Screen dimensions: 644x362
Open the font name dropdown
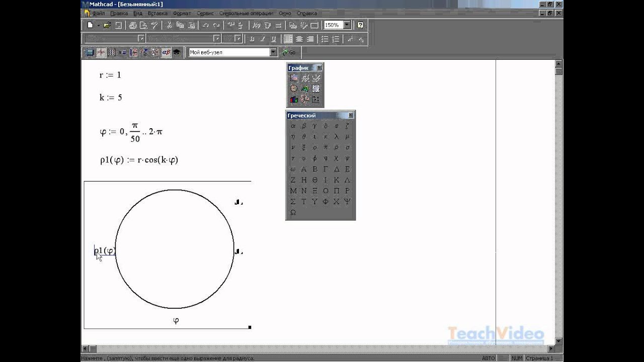217,39
